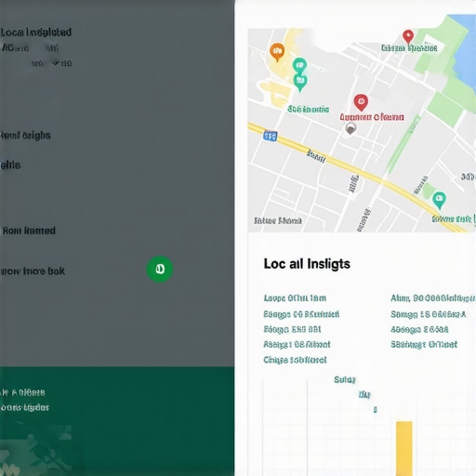Image resolution: width=476 pixels, height=476 pixels.
Task: Select the teal pin near the yellow road's end
Action: point(439,200)
